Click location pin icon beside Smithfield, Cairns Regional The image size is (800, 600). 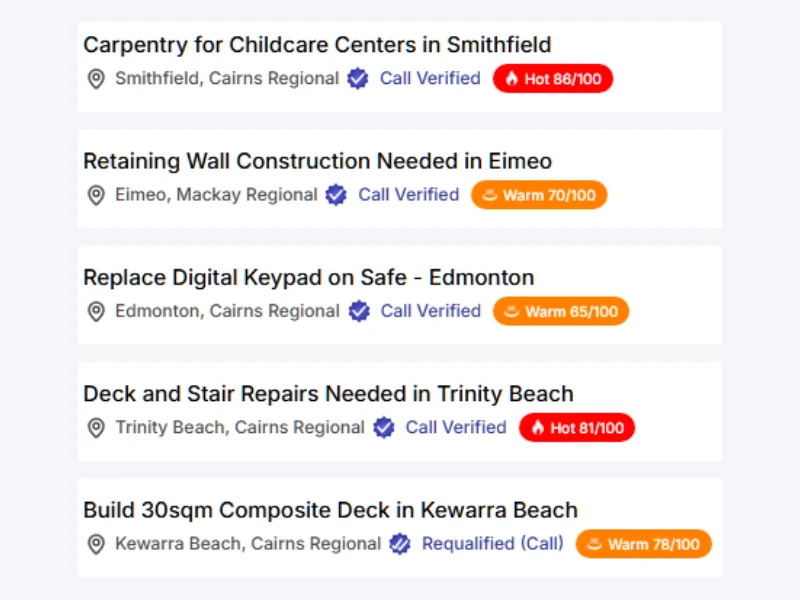pos(96,79)
